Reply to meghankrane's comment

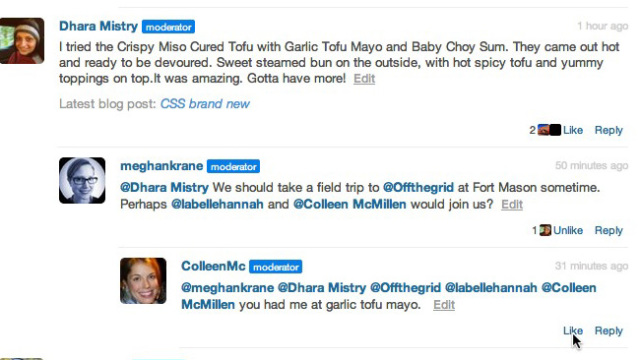[x=609, y=230]
